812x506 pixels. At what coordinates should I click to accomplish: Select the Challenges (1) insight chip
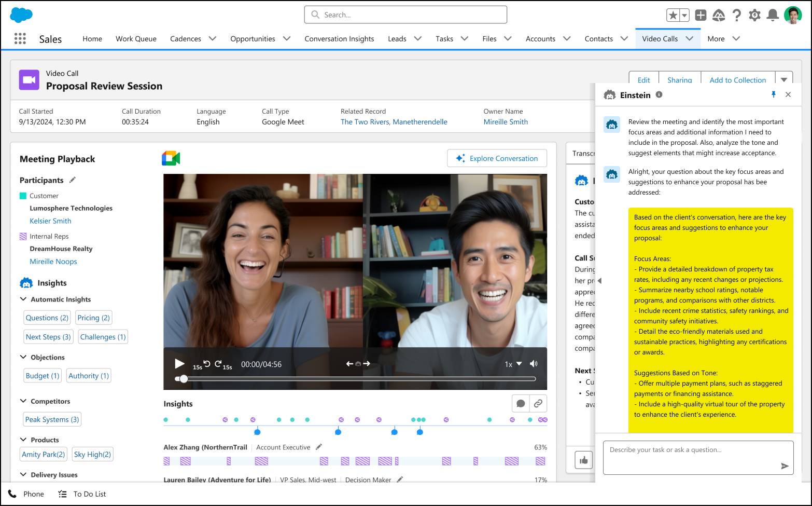click(x=103, y=337)
